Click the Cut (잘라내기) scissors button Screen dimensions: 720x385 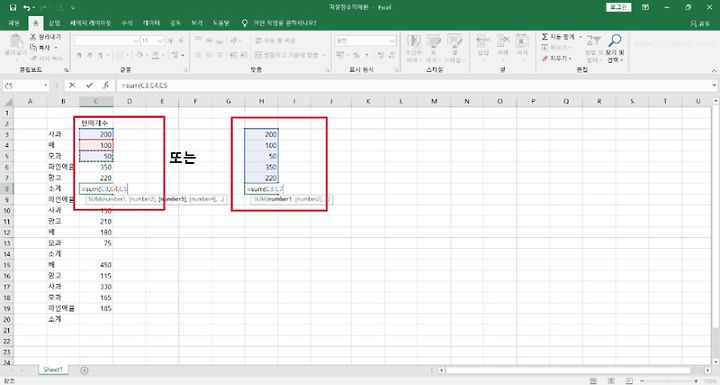[x=45, y=37]
